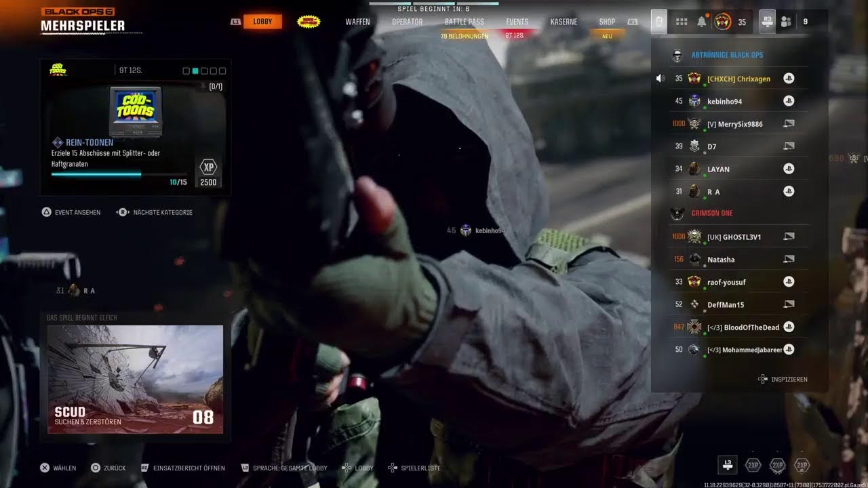Viewport: 868px width, 488px height.
Task: Open the friends/social icon beside 9
Action: click(x=786, y=22)
